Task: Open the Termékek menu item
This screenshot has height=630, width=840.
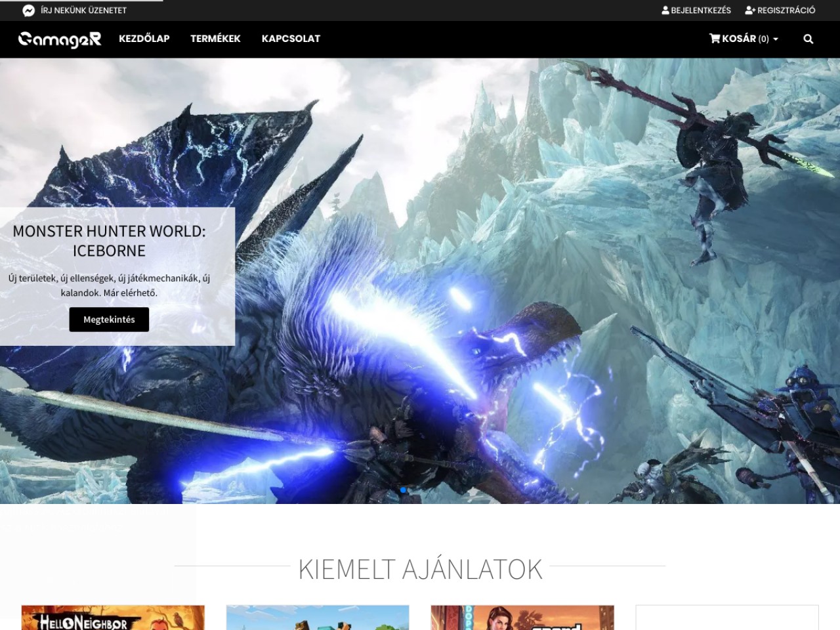Action: (x=215, y=39)
